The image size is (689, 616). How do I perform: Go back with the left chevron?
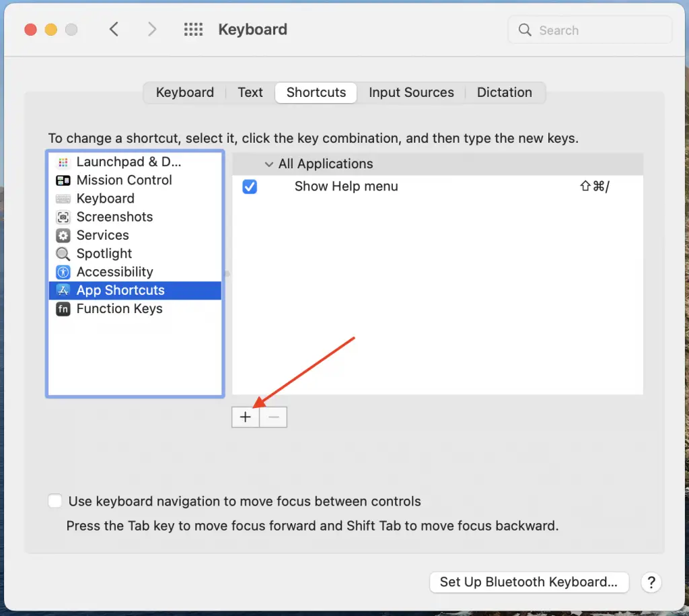tap(114, 30)
